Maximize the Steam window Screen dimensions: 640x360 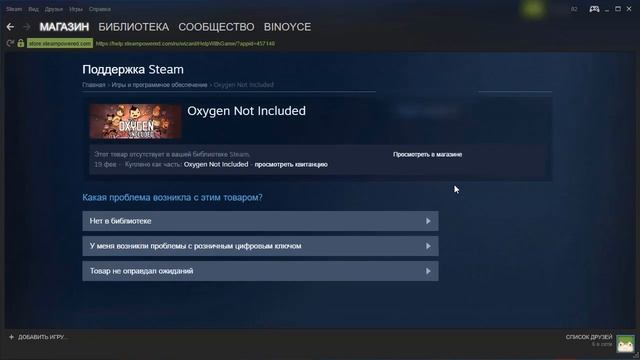618,9
